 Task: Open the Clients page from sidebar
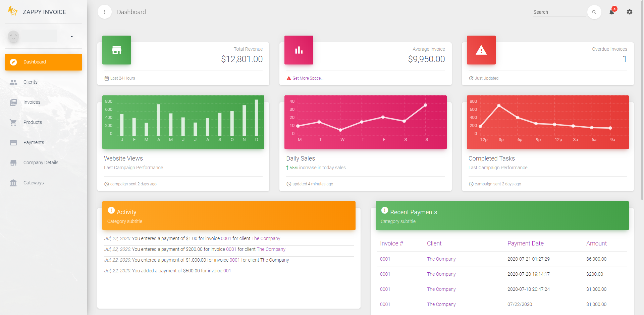31,82
